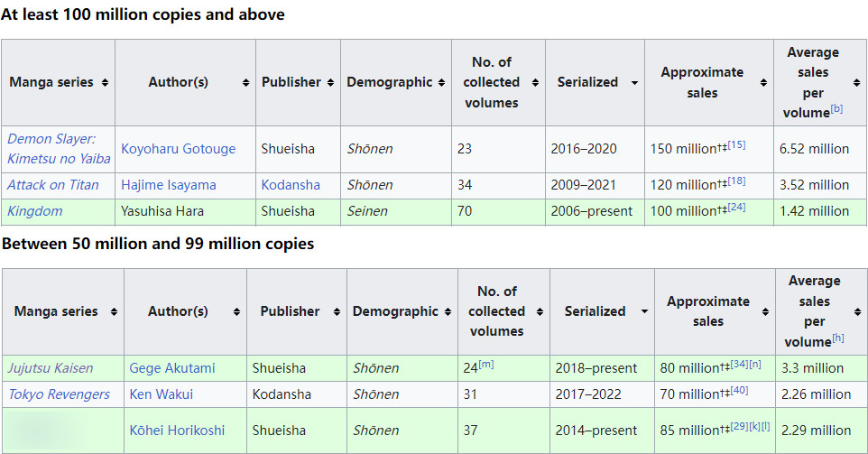Sort first table by Approximate sales arrows
This screenshot has width=868, height=454.
point(763,82)
